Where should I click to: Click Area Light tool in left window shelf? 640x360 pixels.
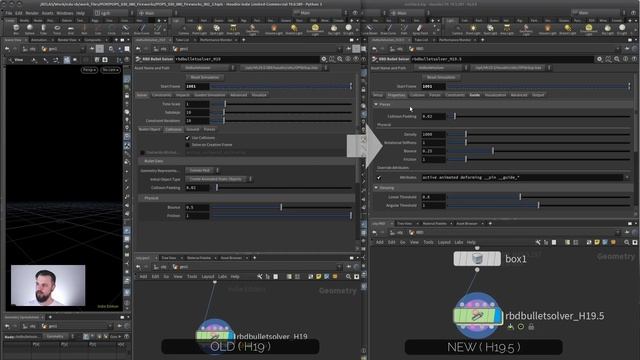(233, 29)
